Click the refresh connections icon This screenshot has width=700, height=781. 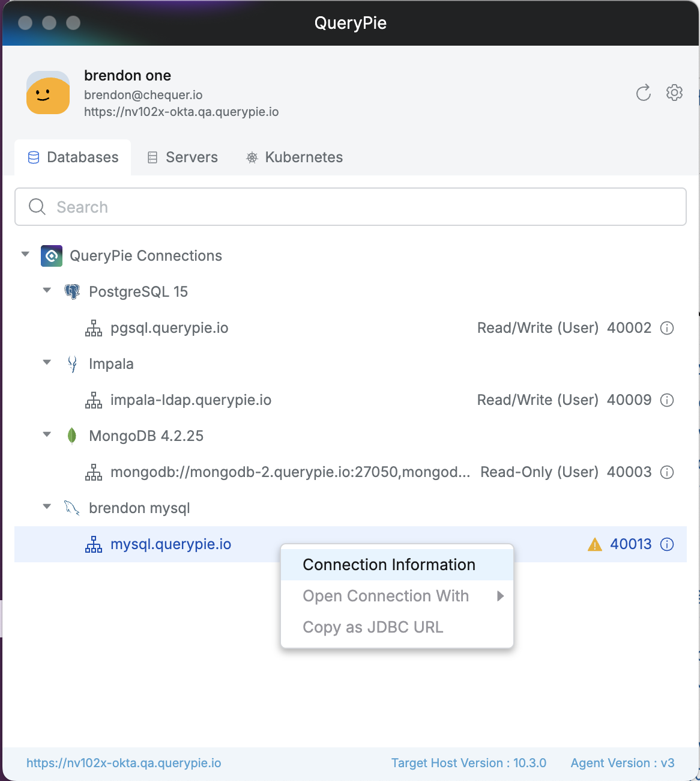pos(643,93)
